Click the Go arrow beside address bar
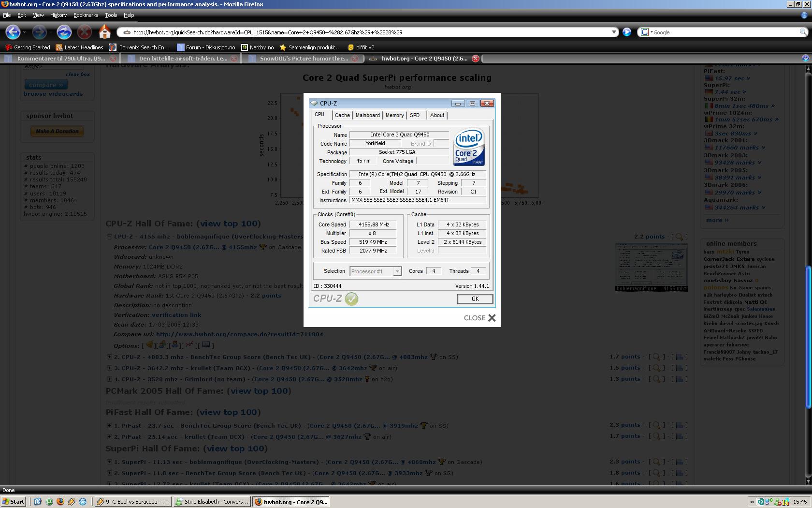The width and height of the screenshot is (812, 508). 627,32
